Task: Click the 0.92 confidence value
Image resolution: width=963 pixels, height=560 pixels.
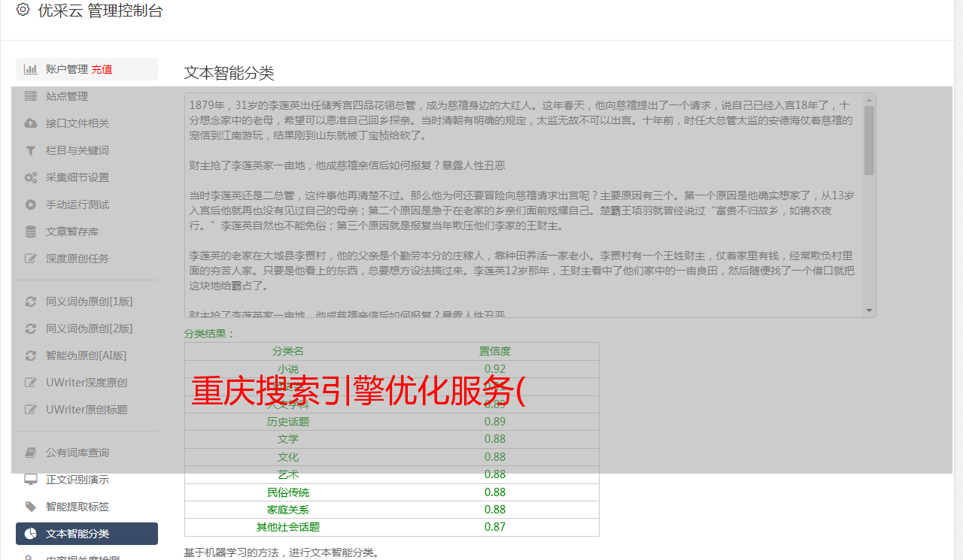Action: 495,369
